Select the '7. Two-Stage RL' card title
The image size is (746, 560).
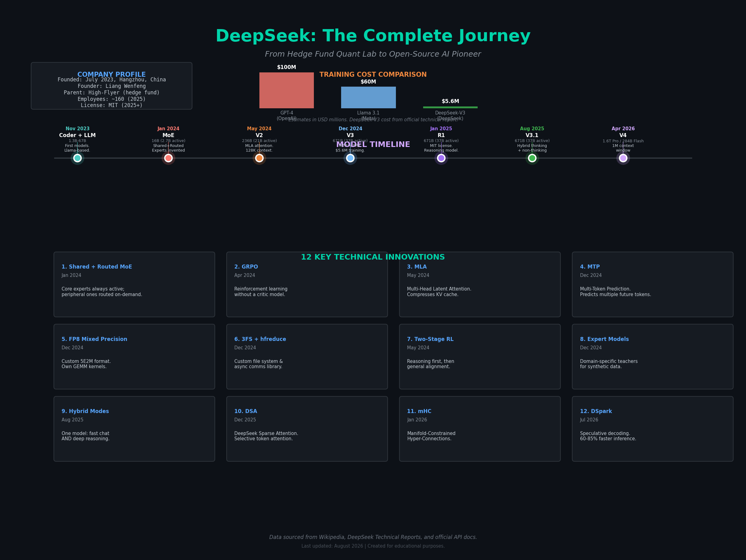pos(430,339)
